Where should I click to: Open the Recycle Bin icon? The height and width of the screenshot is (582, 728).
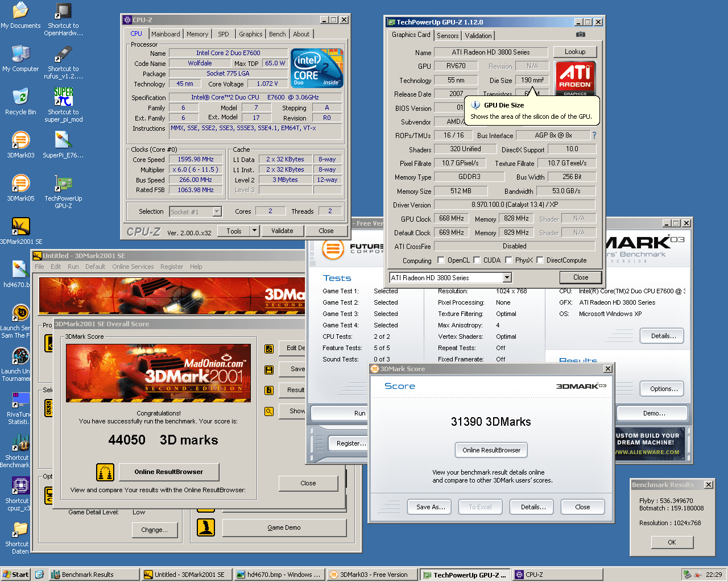[x=20, y=102]
